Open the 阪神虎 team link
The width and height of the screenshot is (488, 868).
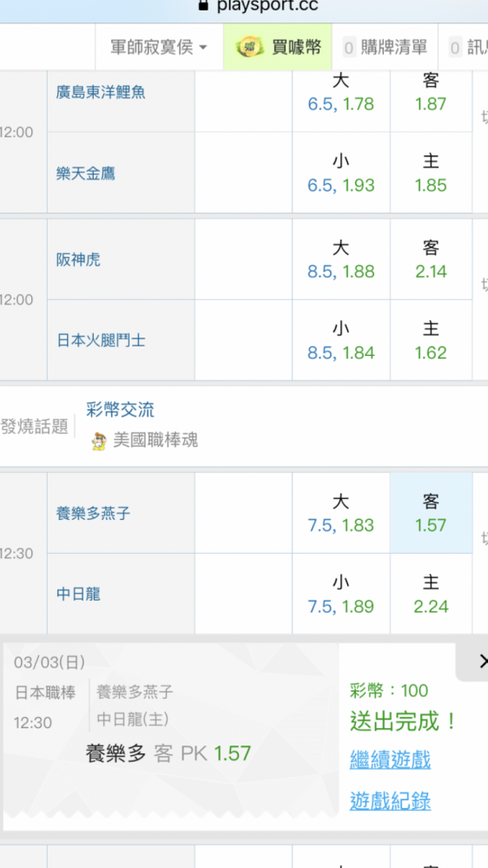pyautogui.click(x=78, y=260)
